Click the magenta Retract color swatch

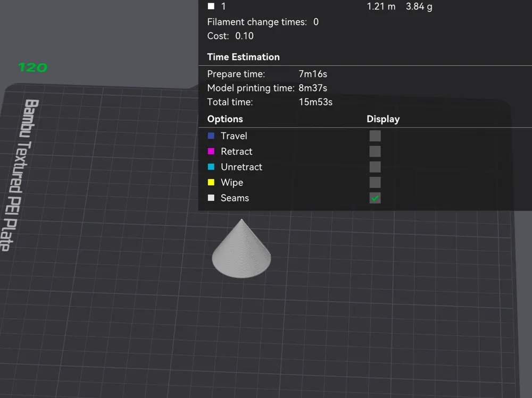tap(211, 151)
